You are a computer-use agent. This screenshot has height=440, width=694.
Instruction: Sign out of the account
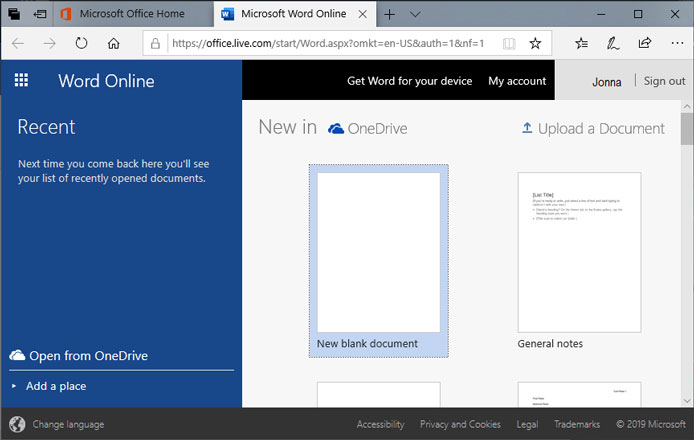tap(664, 81)
